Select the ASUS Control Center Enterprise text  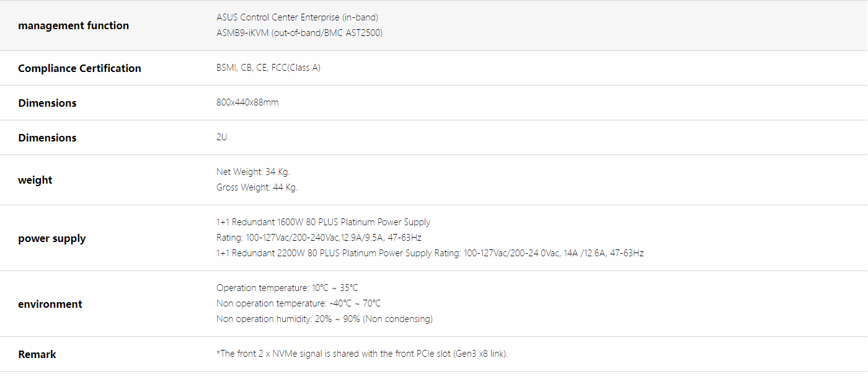[297, 17]
